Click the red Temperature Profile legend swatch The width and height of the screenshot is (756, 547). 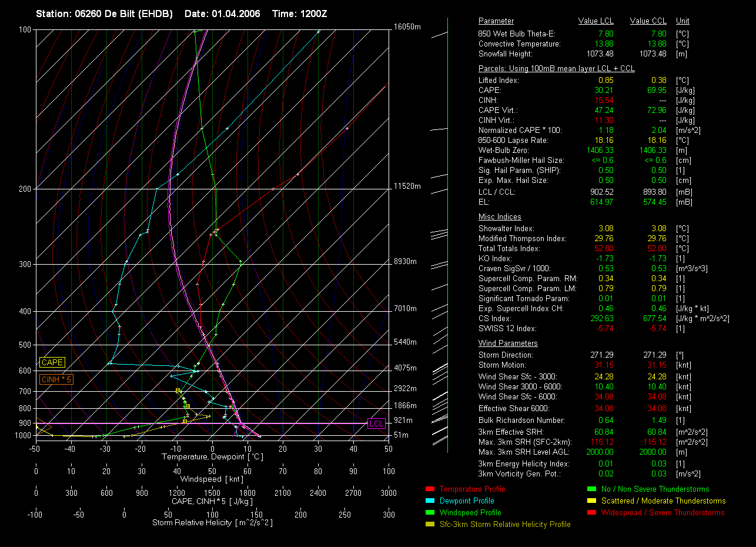(429, 489)
